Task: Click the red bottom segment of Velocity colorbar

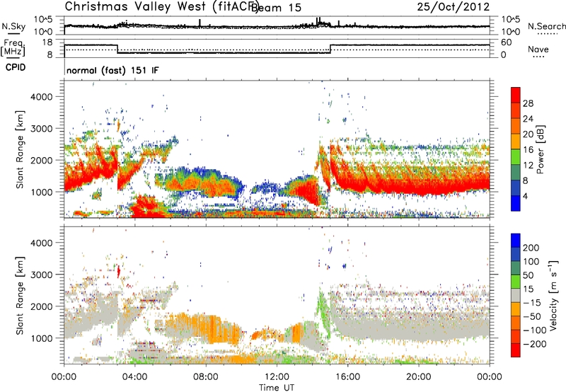Action: (516, 350)
